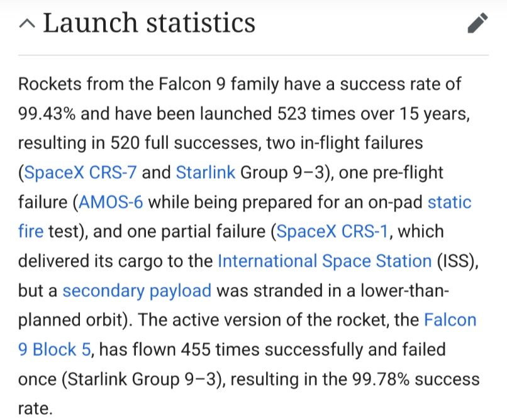The image size is (507, 420).
Task: Follow the AMOS-6 link
Action: pyautogui.click(x=111, y=202)
